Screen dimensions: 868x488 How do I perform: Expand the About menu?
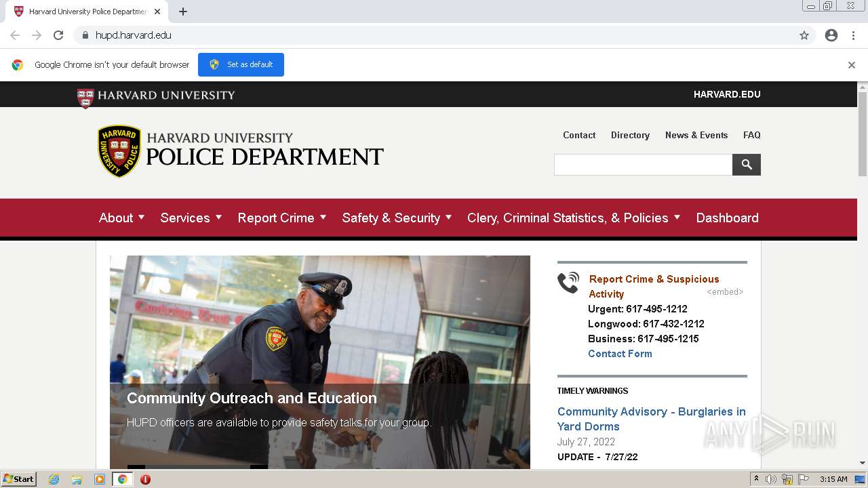click(x=122, y=218)
